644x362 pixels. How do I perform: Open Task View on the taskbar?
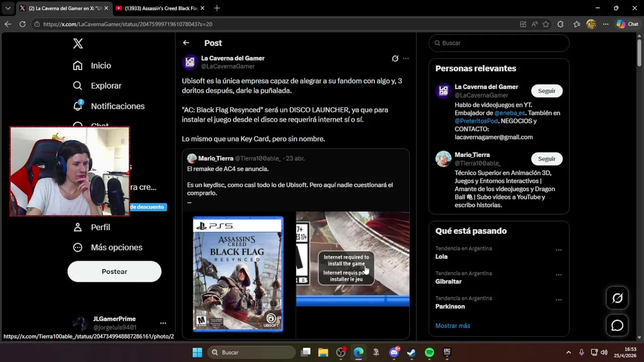pyautogui.click(x=306, y=352)
